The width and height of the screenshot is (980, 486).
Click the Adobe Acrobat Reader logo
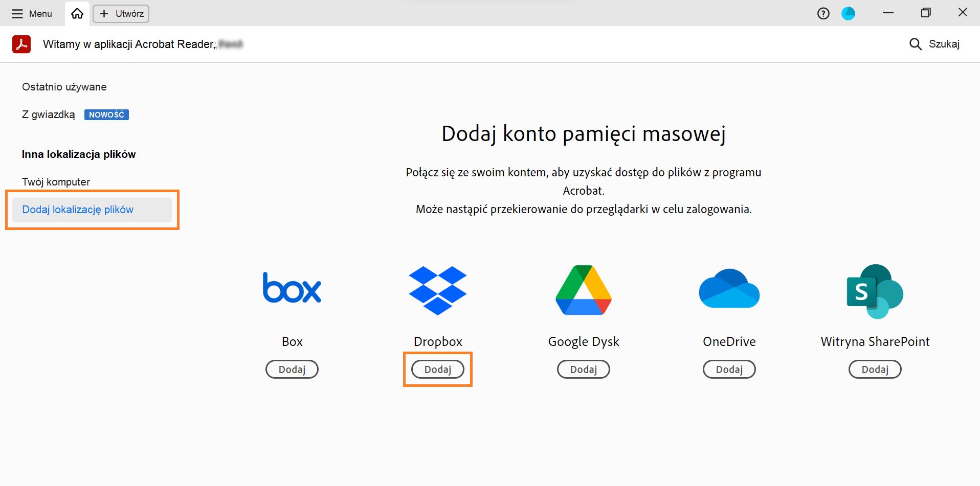(21, 44)
